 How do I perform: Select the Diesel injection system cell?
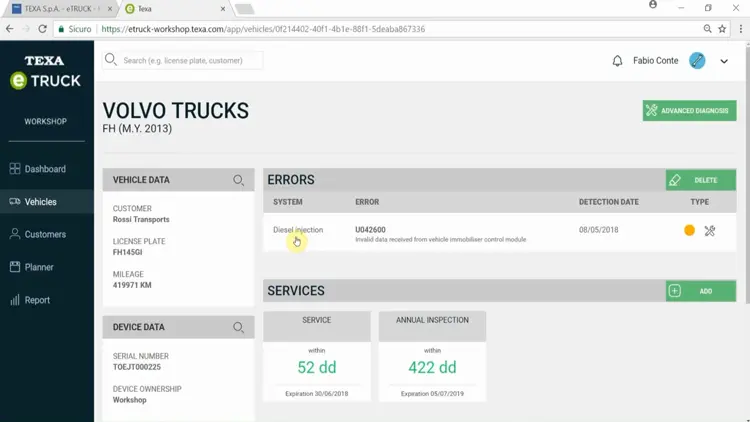298,230
